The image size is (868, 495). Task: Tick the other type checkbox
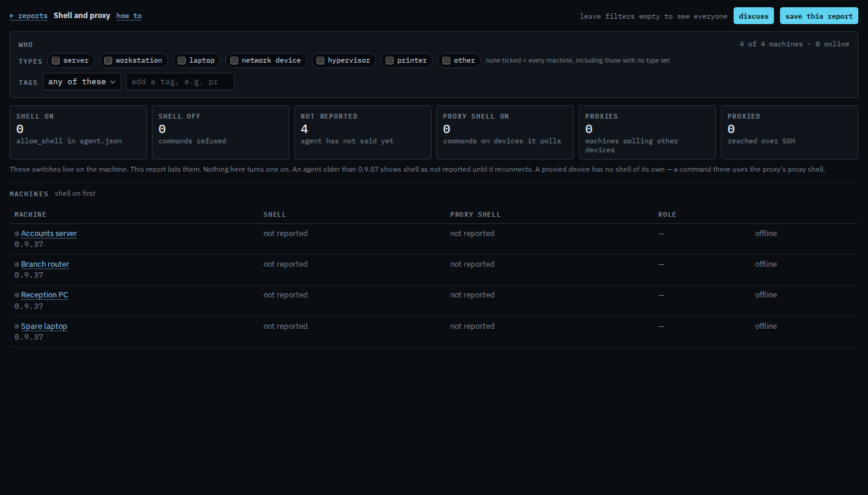pyautogui.click(x=447, y=60)
